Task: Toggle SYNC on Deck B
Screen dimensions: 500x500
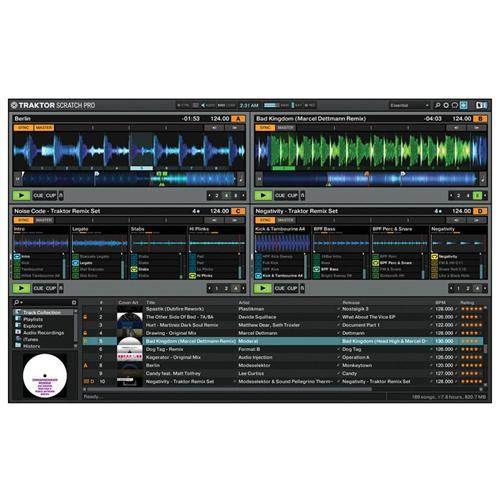Action: [265, 128]
